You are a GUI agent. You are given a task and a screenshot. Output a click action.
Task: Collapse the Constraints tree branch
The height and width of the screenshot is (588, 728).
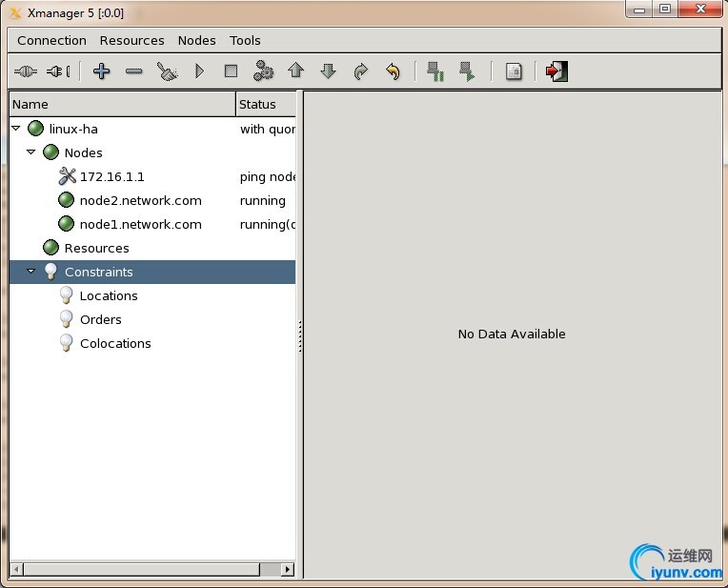(x=31, y=271)
